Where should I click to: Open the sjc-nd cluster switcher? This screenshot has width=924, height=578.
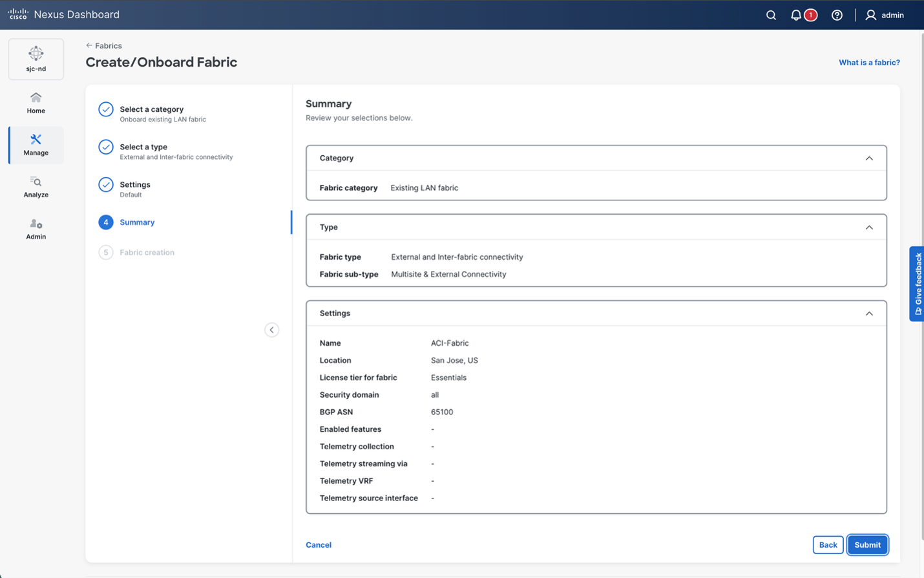coord(36,59)
